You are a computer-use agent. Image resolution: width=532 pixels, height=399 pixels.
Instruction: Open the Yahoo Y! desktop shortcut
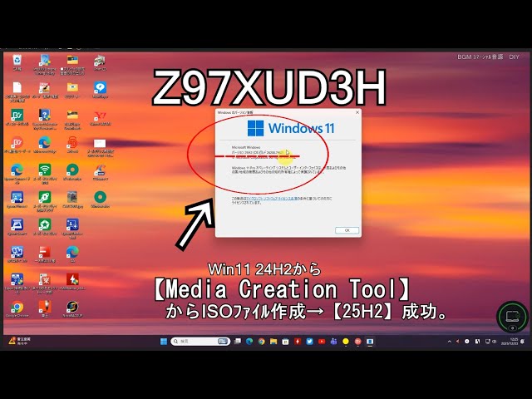pos(100,118)
